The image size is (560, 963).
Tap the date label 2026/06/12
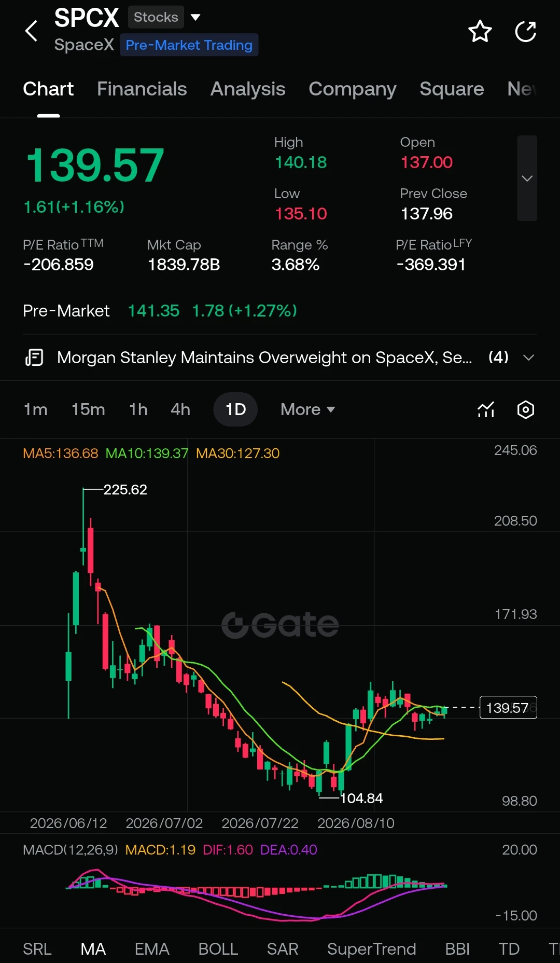coord(68,823)
